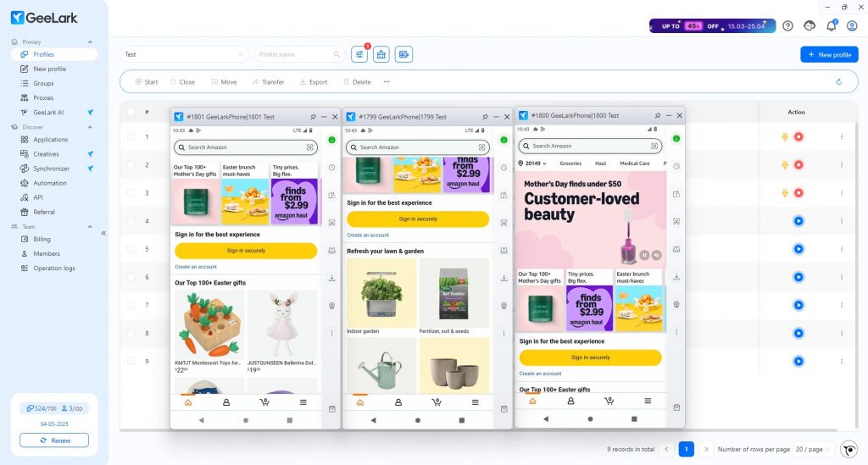Tap the camera search icon in #1799 Amazon search
868x465 pixels.
point(481,147)
